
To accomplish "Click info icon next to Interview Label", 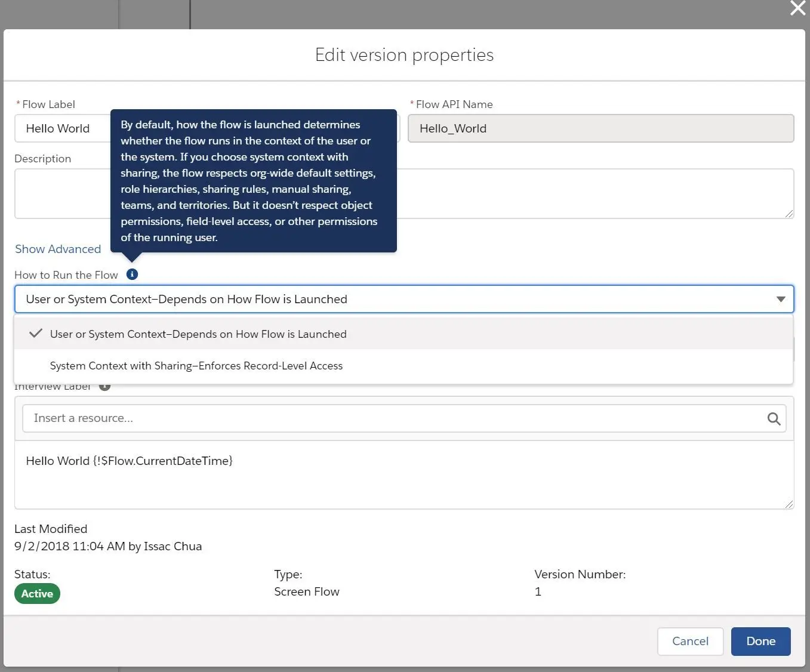I will (104, 387).
